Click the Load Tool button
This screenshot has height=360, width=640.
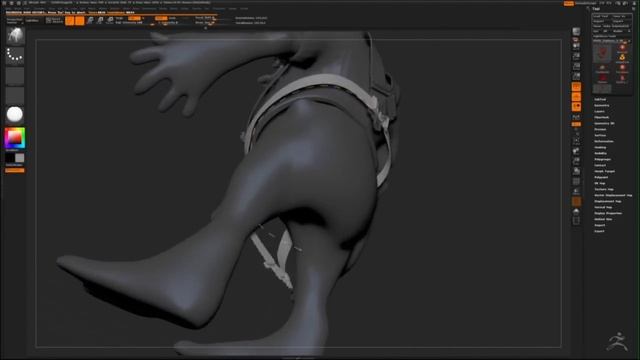(602, 16)
